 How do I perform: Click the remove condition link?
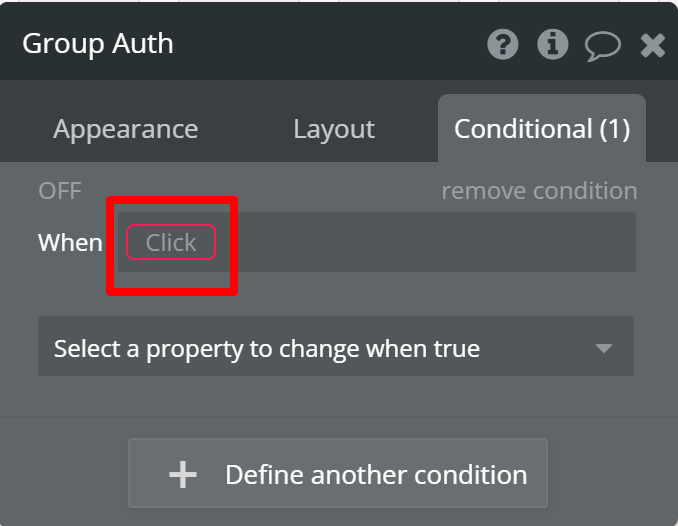coord(539,191)
